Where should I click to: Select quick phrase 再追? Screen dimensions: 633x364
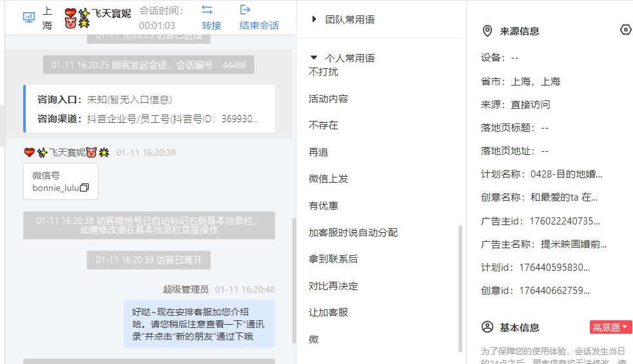click(x=318, y=152)
